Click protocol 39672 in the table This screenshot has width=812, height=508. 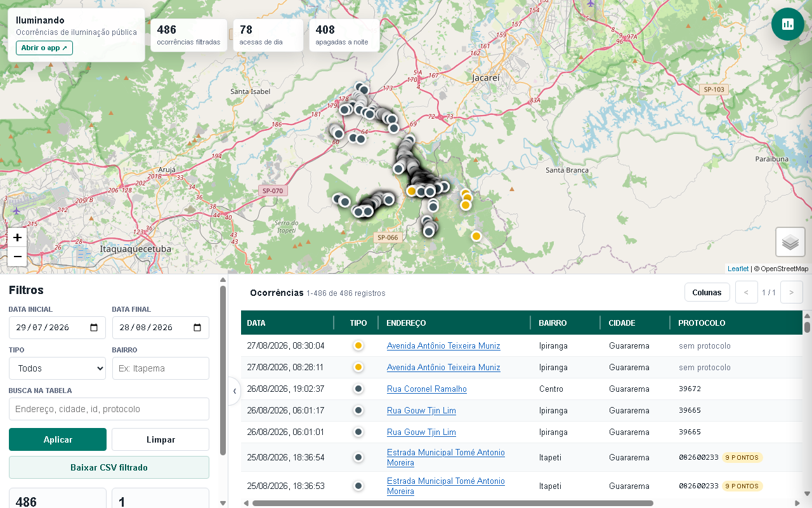pos(690,389)
